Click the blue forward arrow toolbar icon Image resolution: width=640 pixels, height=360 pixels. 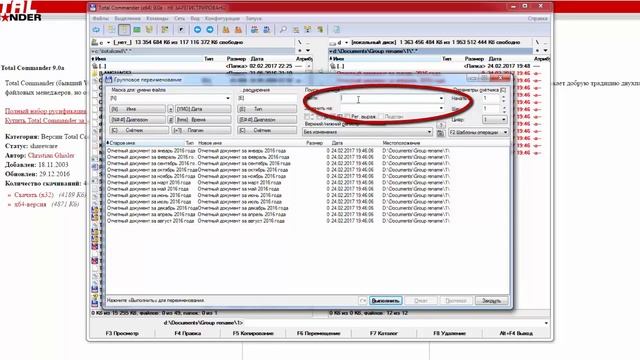tap(210, 30)
